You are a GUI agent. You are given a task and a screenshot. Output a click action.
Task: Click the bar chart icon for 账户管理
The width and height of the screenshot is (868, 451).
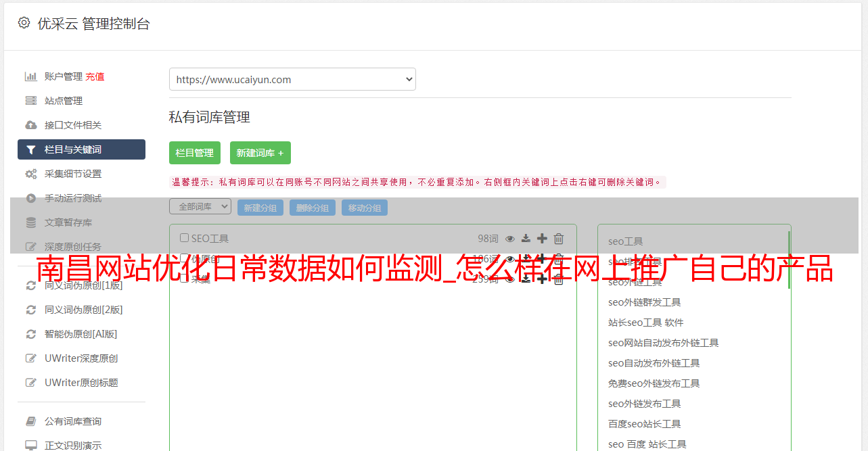click(x=30, y=76)
